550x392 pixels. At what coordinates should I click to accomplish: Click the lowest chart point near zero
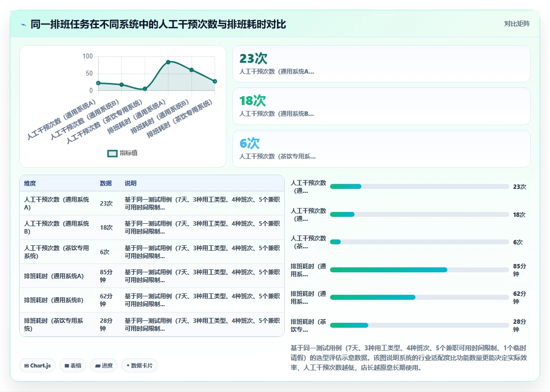coord(145,89)
